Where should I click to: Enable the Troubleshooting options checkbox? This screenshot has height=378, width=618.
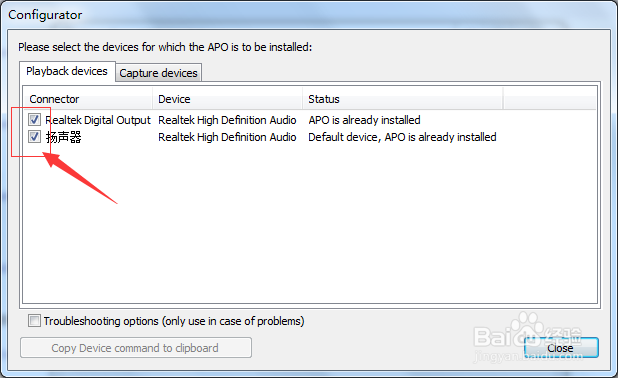[x=34, y=321]
